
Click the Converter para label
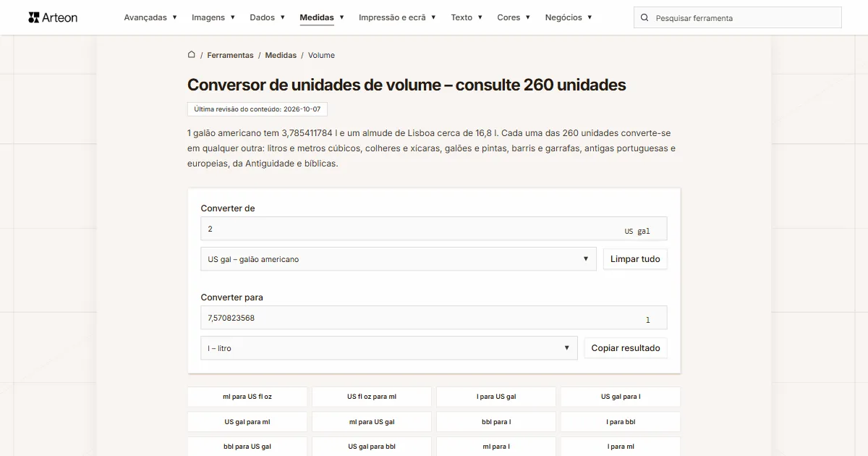[x=232, y=297]
